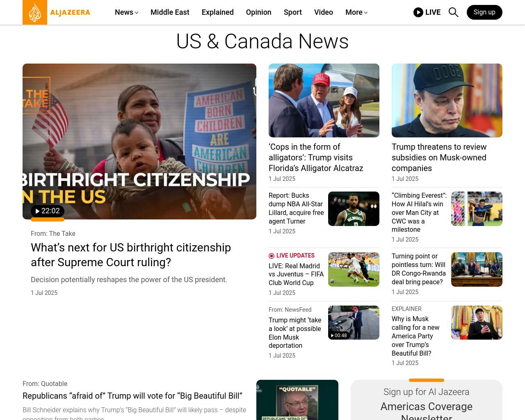Play the 00:48 NewsFeed video clip
525x420 pixels.
coord(339,336)
